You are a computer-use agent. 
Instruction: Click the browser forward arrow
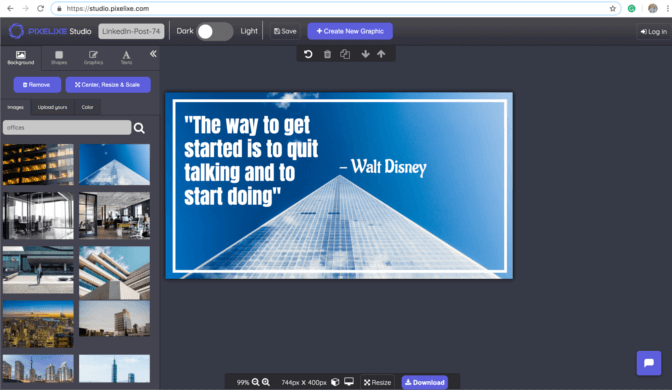tap(25, 8)
